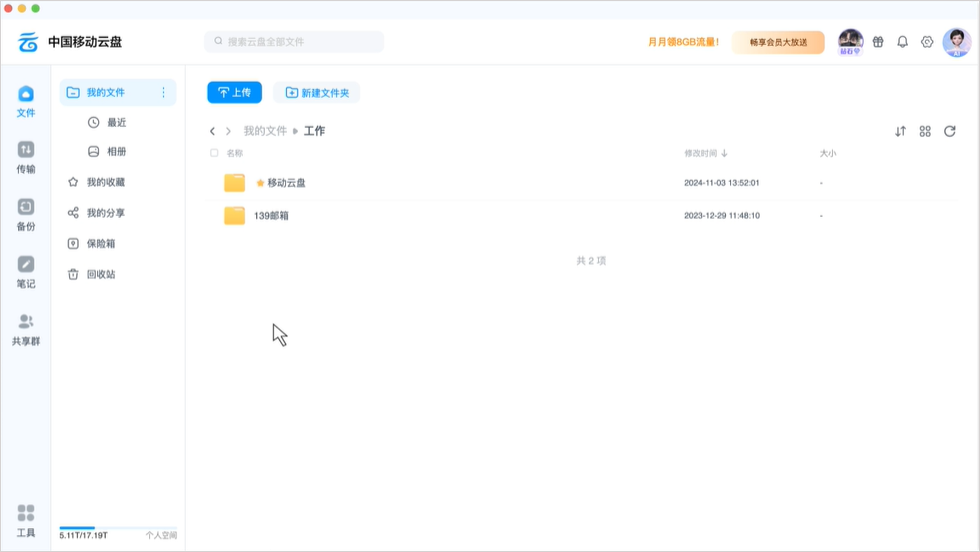Click the notification bell icon

[x=902, y=42]
